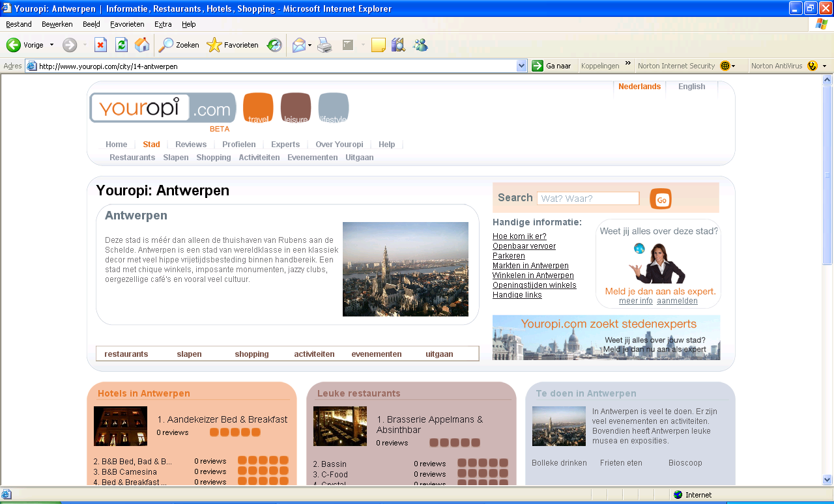This screenshot has width=834, height=504.
Task: Click the Brasserie Appelmans restaurant thumbnail
Action: click(340, 427)
